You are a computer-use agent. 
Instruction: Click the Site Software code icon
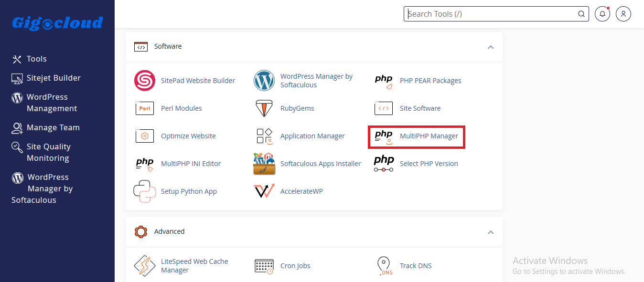click(x=384, y=108)
